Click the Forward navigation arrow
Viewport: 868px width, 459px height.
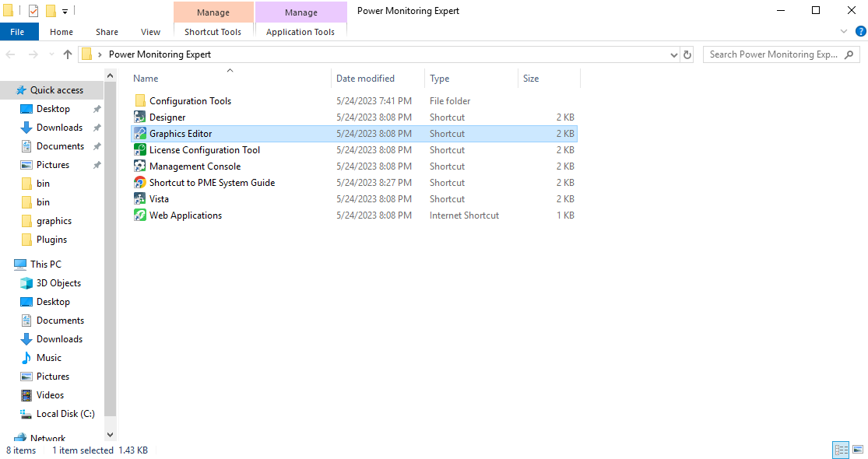click(x=33, y=54)
